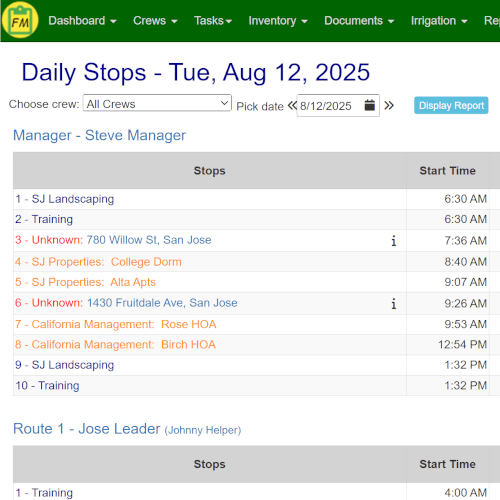Select the 9:07 AM start time cell
The height and width of the screenshot is (500, 500).
[448, 282]
